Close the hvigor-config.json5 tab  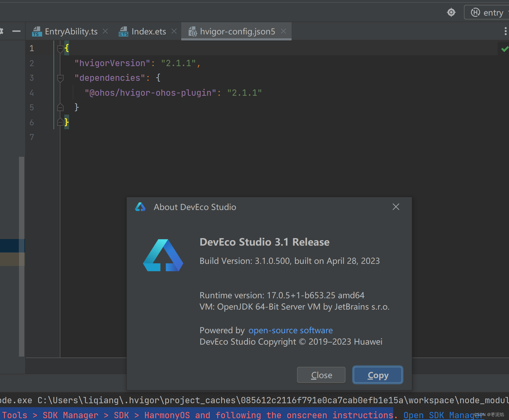[x=284, y=31]
